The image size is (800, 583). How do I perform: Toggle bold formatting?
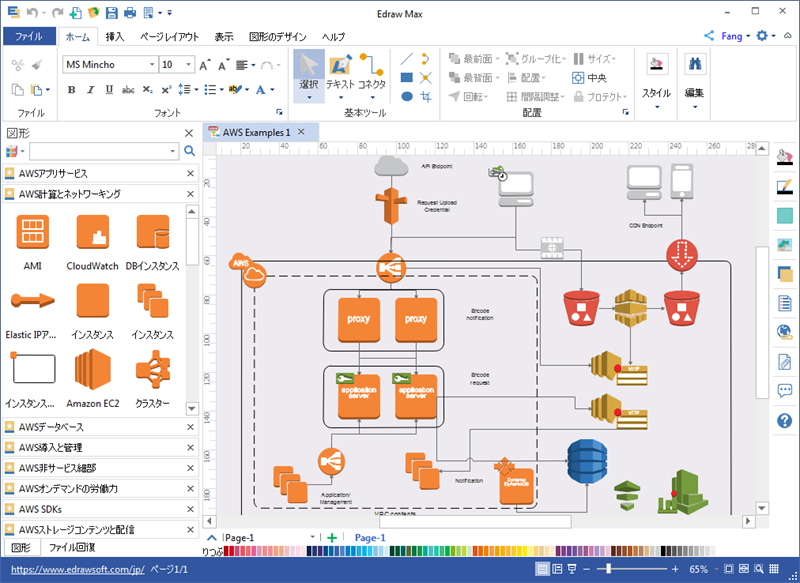[72, 90]
